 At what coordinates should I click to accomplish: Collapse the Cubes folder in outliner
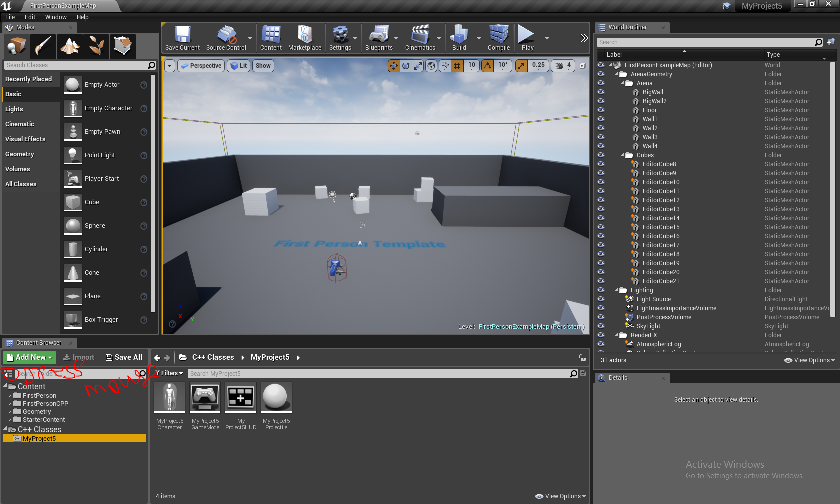click(x=622, y=155)
